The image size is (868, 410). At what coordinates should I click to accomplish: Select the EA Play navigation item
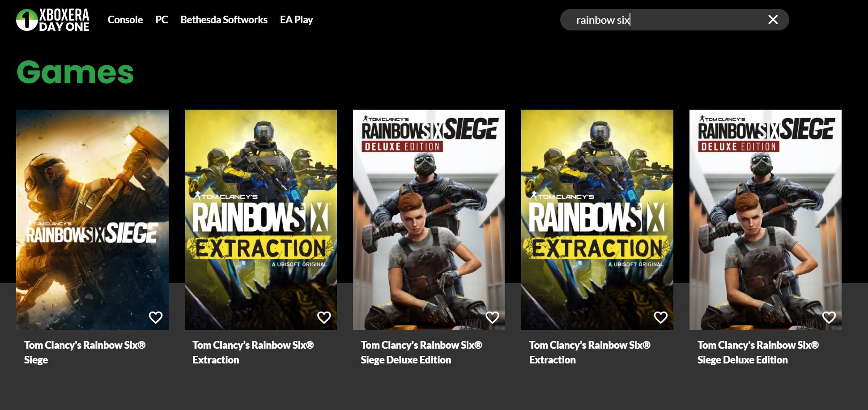(296, 20)
